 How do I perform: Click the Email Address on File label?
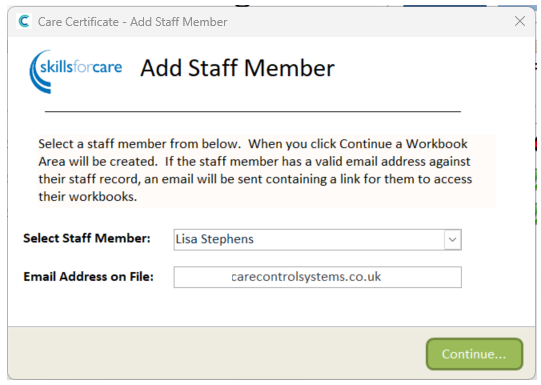88,277
